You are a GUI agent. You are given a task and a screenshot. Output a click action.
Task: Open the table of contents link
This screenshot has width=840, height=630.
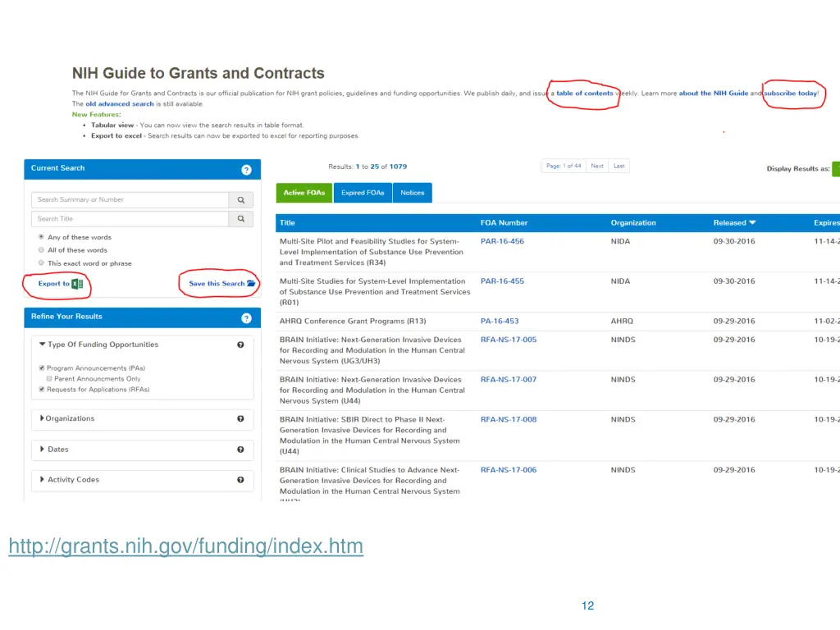pos(584,94)
